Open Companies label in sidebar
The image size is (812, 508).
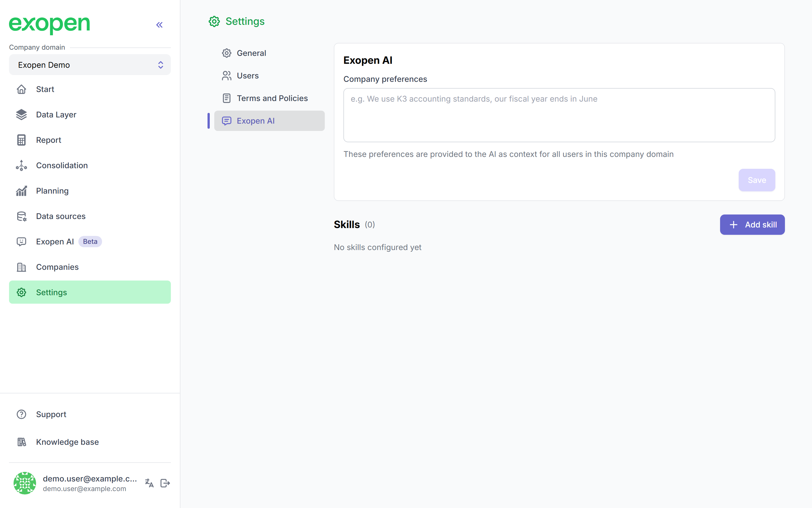58,267
